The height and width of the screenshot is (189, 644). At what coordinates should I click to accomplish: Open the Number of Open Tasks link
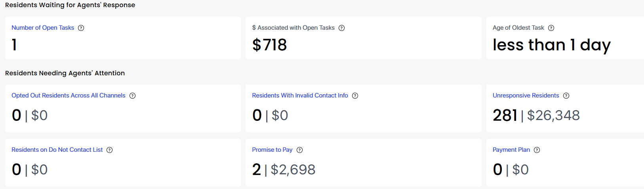click(x=43, y=28)
